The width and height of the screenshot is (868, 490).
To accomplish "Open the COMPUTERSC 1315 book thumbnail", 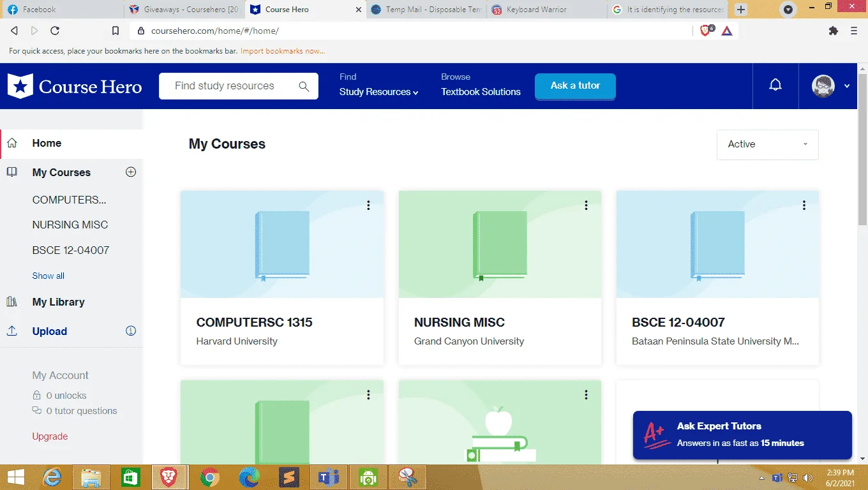I will point(282,244).
